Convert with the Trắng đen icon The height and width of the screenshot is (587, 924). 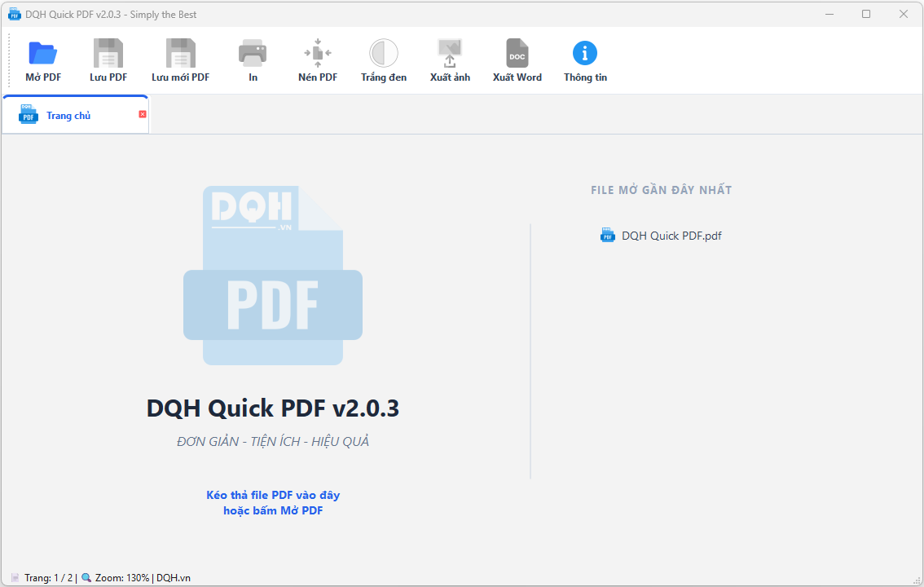point(383,54)
